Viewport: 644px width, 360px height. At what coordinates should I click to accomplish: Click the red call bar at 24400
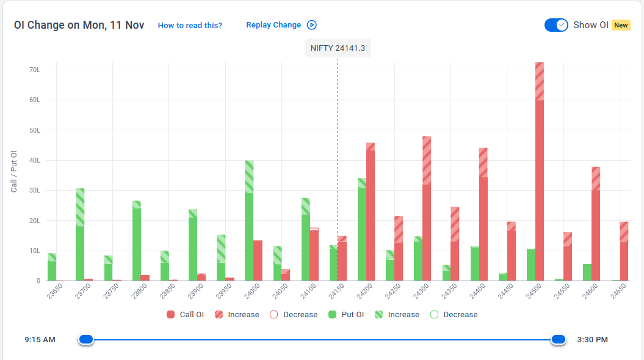[x=483, y=215]
